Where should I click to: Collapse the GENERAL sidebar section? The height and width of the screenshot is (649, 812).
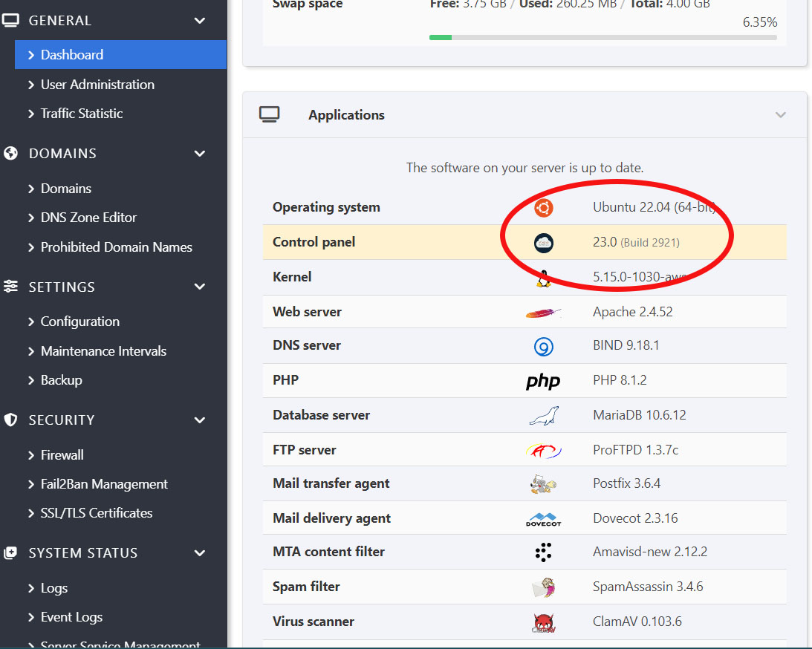pyautogui.click(x=199, y=21)
